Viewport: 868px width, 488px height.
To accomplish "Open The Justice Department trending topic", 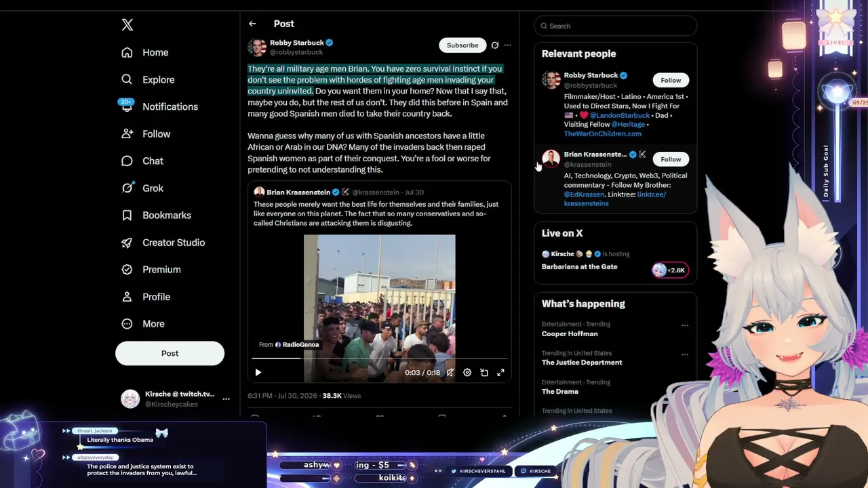I will 582,363.
